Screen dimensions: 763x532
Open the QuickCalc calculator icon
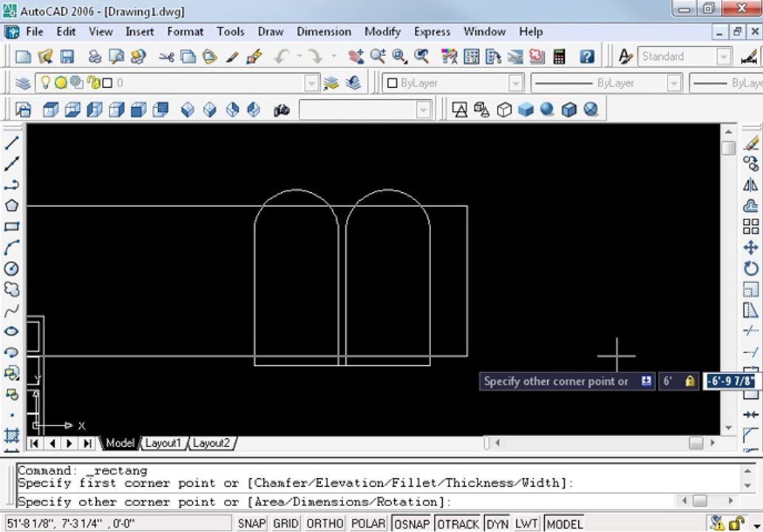coord(559,56)
